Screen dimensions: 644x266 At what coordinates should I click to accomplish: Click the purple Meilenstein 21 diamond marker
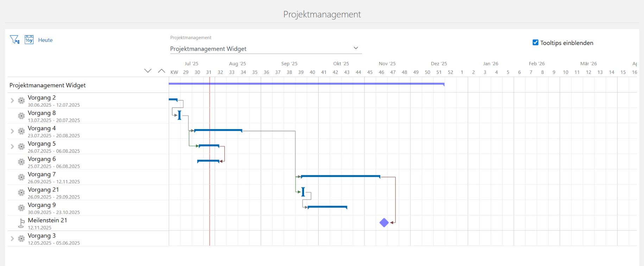click(x=384, y=223)
